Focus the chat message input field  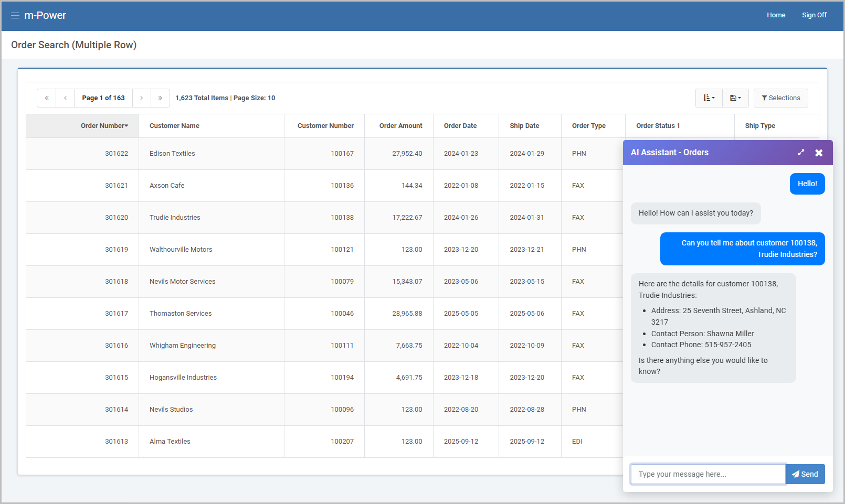click(x=707, y=474)
